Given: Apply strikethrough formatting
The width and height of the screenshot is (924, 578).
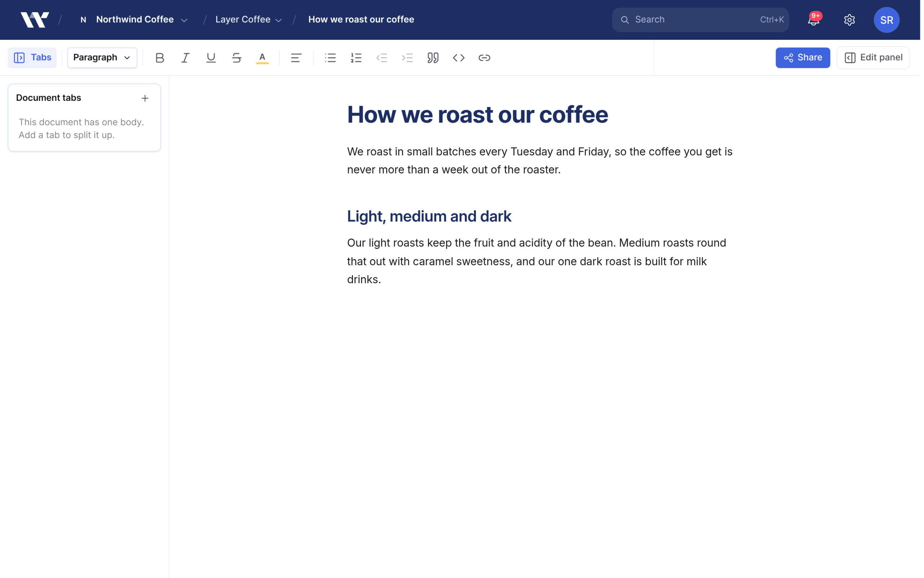Looking at the screenshot, I should [x=237, y=58].
